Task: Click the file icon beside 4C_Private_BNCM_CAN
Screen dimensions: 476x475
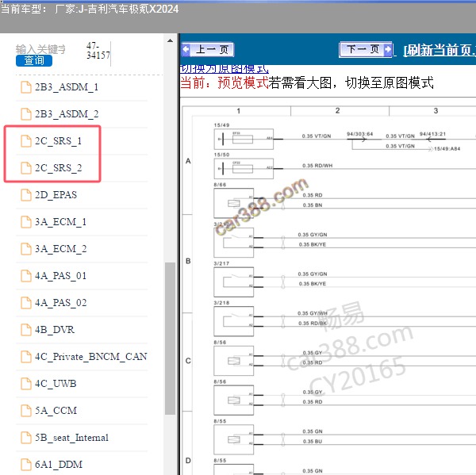Action: pyautogui.click(x=26, y=357)
